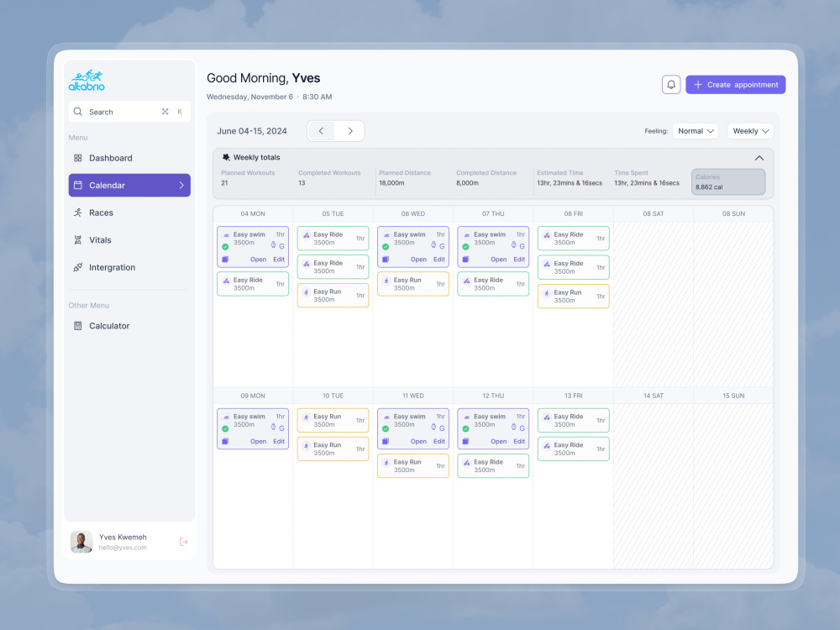
Task: Click the altabrio logo
Action: (87, 80)
